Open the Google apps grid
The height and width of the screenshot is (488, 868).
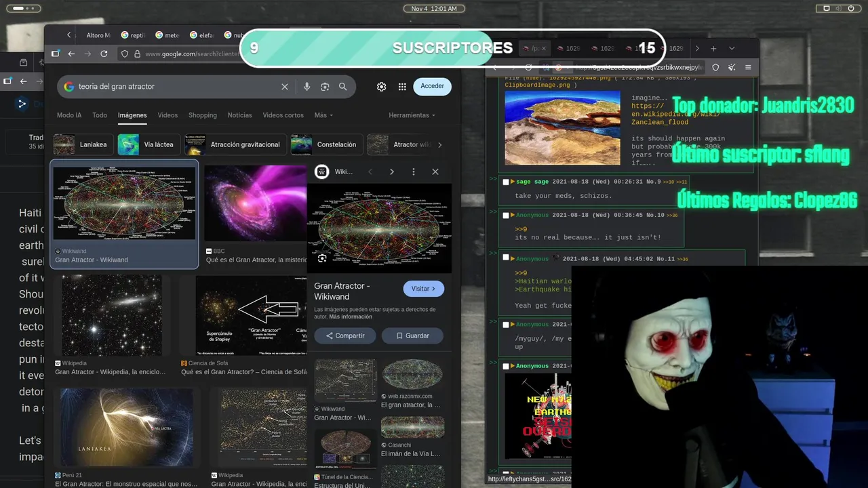coord(402,87)
